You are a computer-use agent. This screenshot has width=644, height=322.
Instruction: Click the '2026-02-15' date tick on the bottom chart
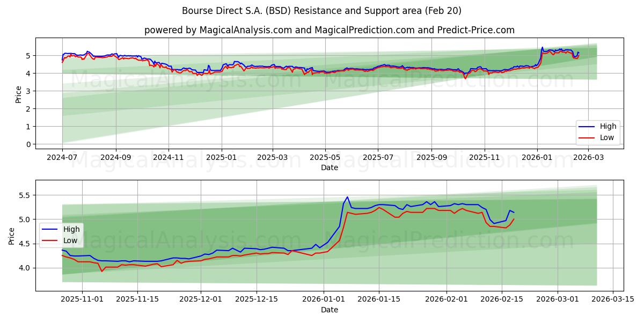(x=501, y=300)
